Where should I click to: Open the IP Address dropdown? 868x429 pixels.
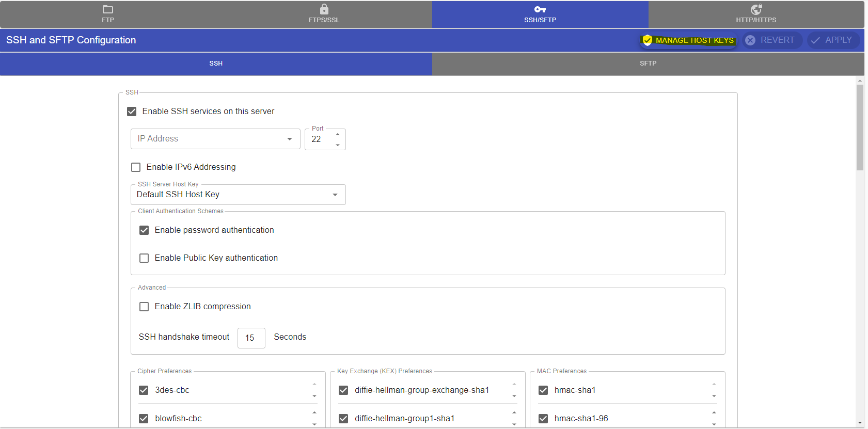coord(215,139)
